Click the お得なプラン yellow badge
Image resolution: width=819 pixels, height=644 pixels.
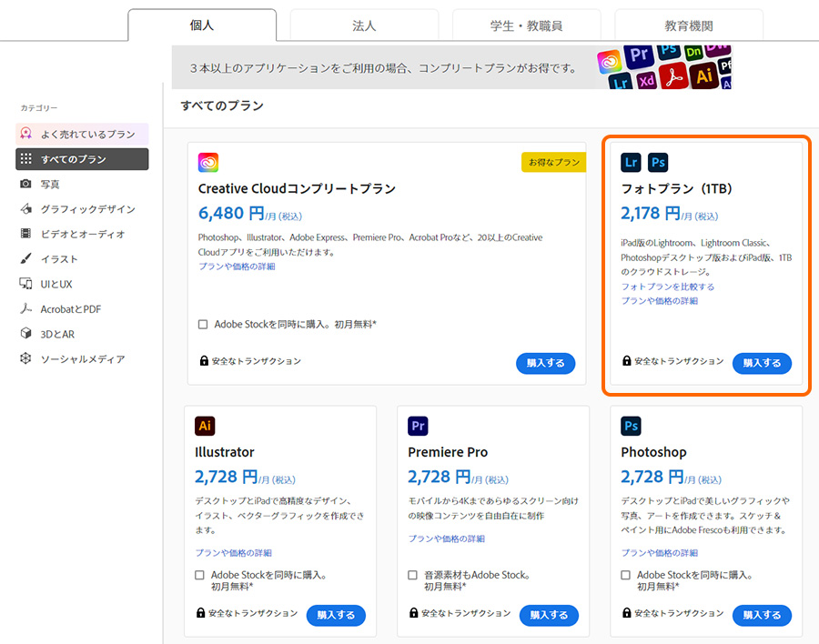tap(553, 162)
